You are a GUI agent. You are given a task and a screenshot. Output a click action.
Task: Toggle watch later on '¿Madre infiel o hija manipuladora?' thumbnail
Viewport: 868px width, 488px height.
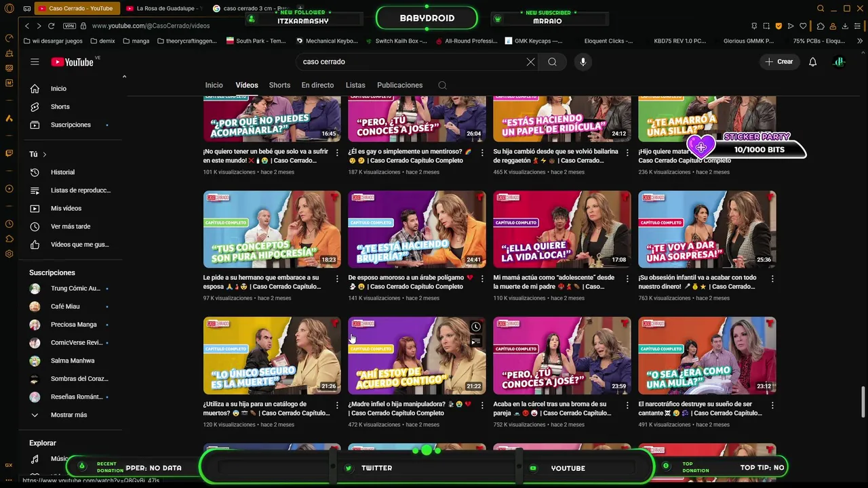(x=476, y=327)
